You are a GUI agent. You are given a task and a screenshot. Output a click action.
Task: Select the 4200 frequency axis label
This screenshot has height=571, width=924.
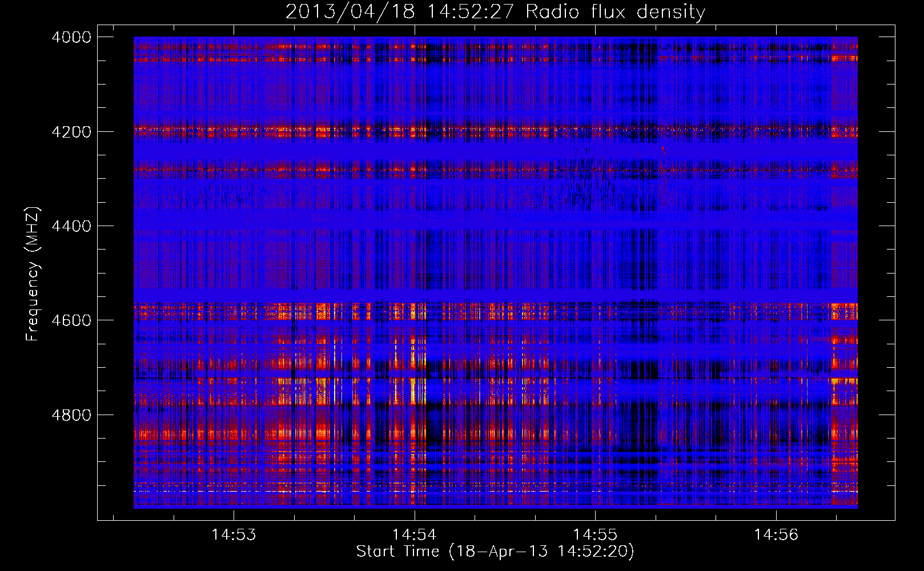(x=71, y=132)
